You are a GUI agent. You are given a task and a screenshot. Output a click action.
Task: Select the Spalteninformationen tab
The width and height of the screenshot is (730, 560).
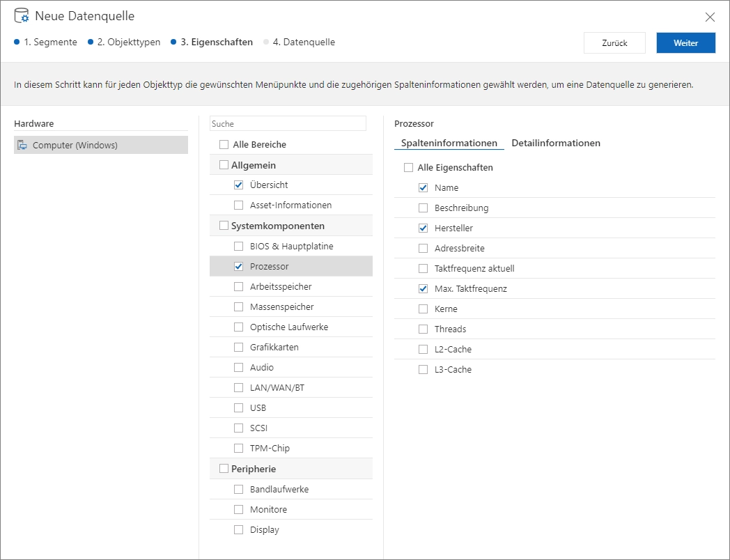(x=449, y=143)
